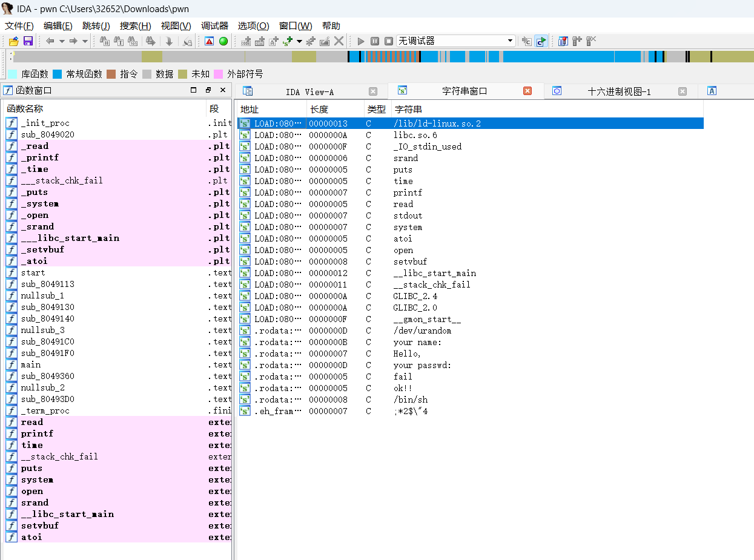Maximize the 函数窗口 panel
This screenshot has width=754, height=560.
coord(194,90)
